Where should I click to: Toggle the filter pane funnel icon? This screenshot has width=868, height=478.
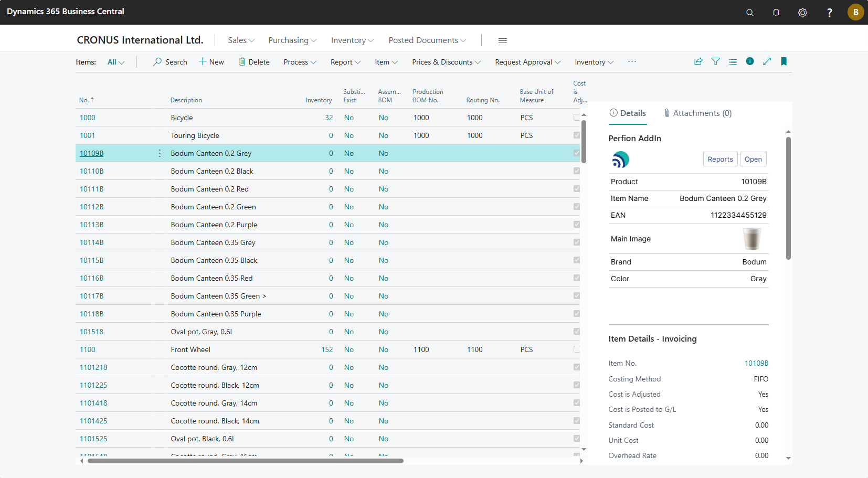(715, 61)
